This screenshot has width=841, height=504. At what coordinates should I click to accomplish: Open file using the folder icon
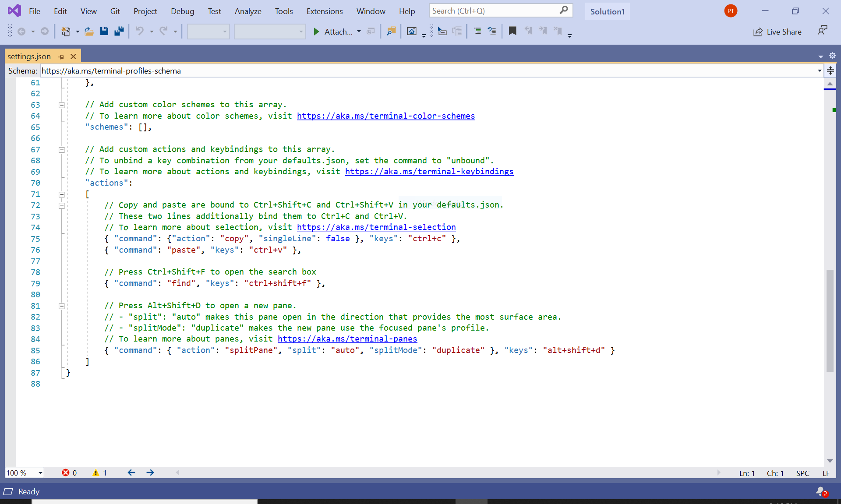(89, 32)
